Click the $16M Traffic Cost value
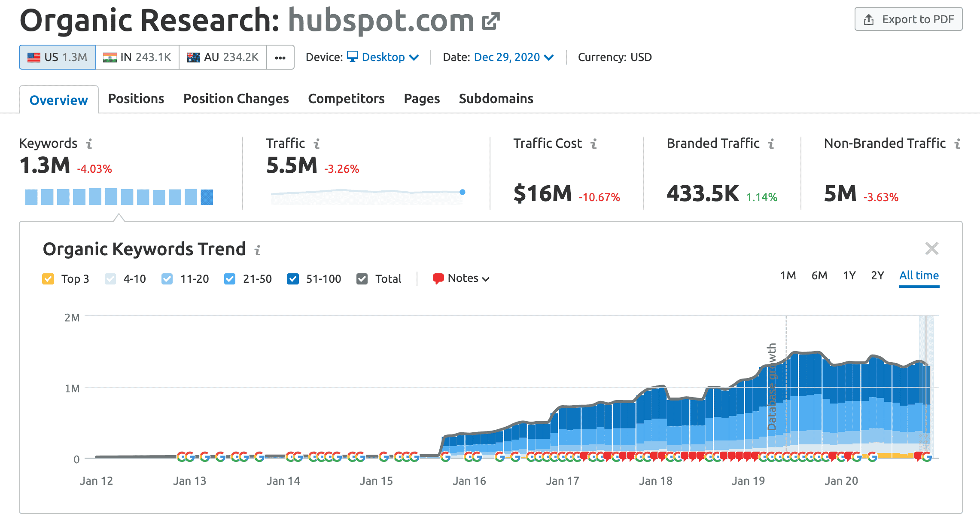 pyautogui.click(x=542, y=193)
